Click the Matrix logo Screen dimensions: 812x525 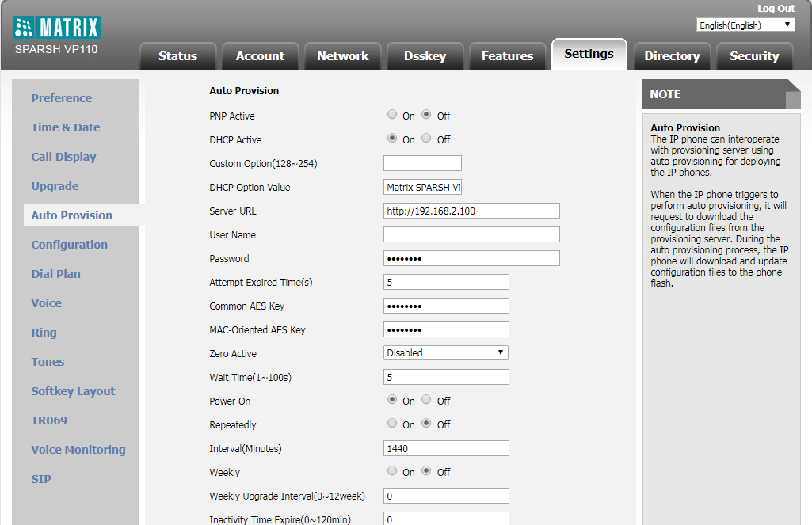click(57, 28)
